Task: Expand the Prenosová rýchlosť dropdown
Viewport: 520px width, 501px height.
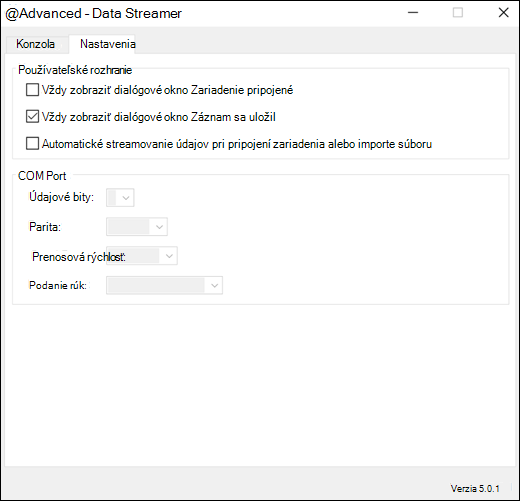Action: [x=142, y=256]
